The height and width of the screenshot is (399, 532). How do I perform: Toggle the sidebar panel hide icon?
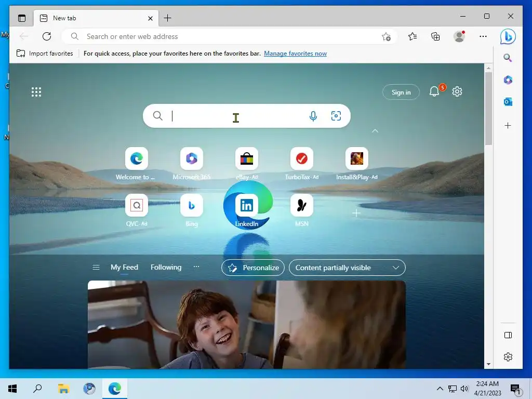coord(508,335)
